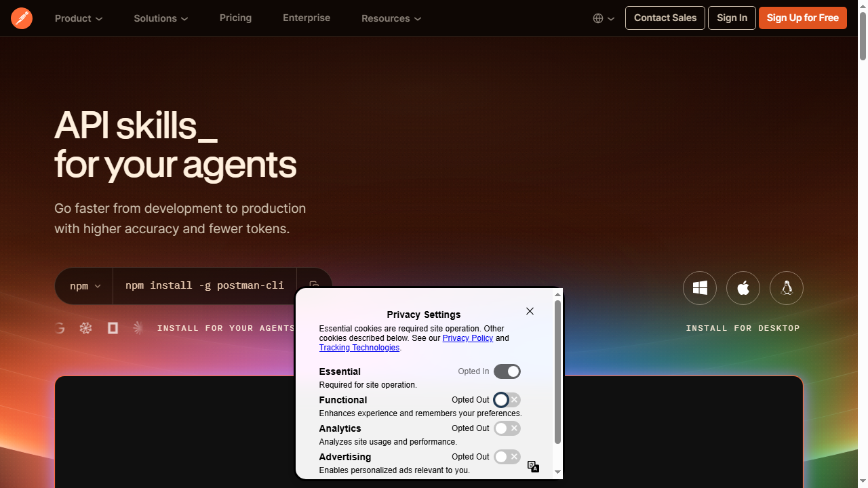Click the INSTALL FOR YOUR AGENTS label

click(x=226, y=328)
